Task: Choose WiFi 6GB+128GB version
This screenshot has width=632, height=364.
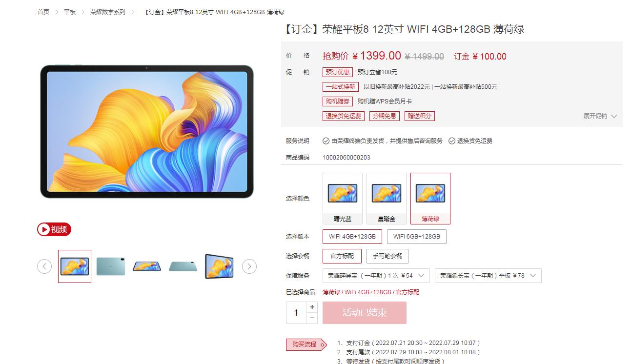Action: (x=417, y=237)
